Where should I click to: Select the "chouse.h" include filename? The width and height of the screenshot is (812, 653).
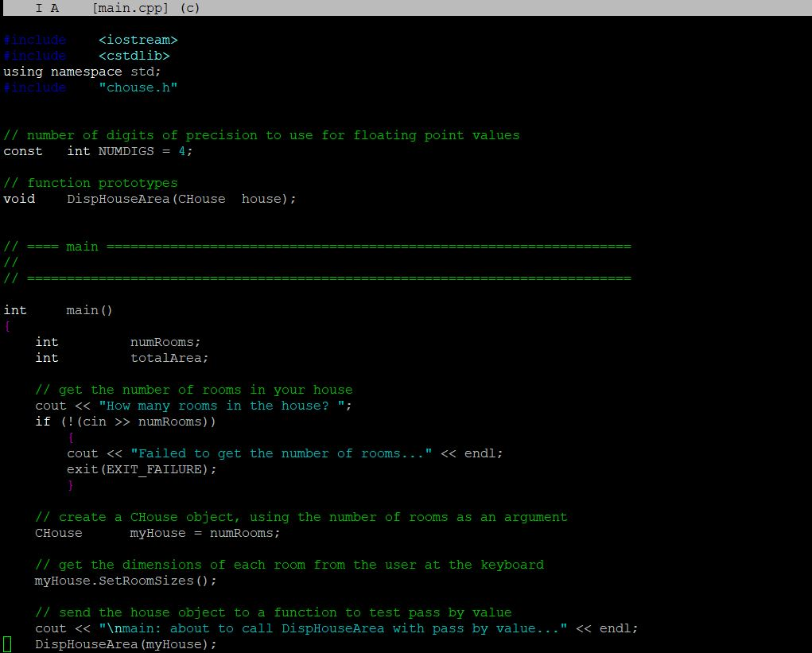click(x=138, y=87)
